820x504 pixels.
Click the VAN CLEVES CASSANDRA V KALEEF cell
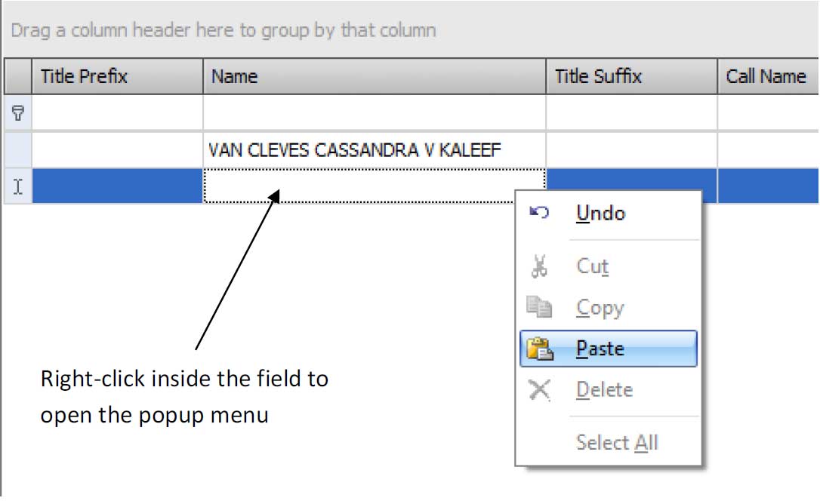pos(353,149)
